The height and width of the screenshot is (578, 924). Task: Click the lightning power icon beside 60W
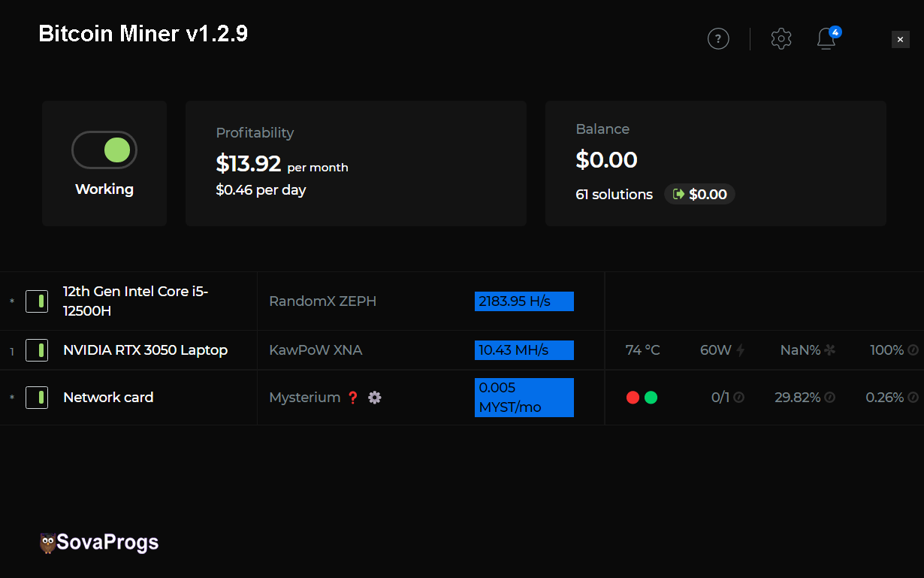741,350
